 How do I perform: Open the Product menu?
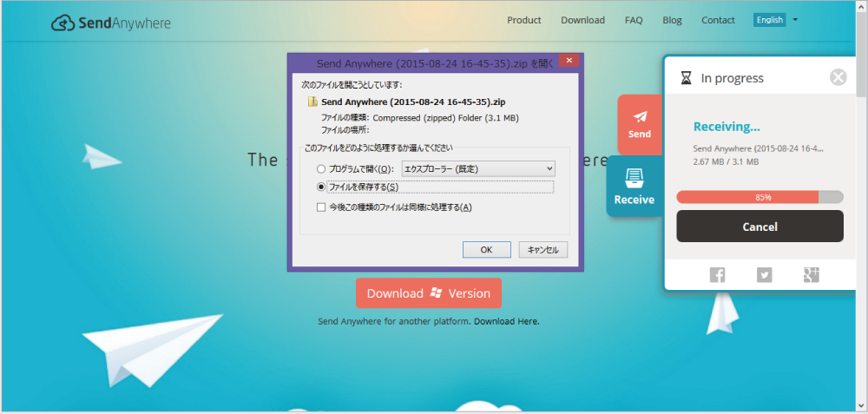(523, 20)
